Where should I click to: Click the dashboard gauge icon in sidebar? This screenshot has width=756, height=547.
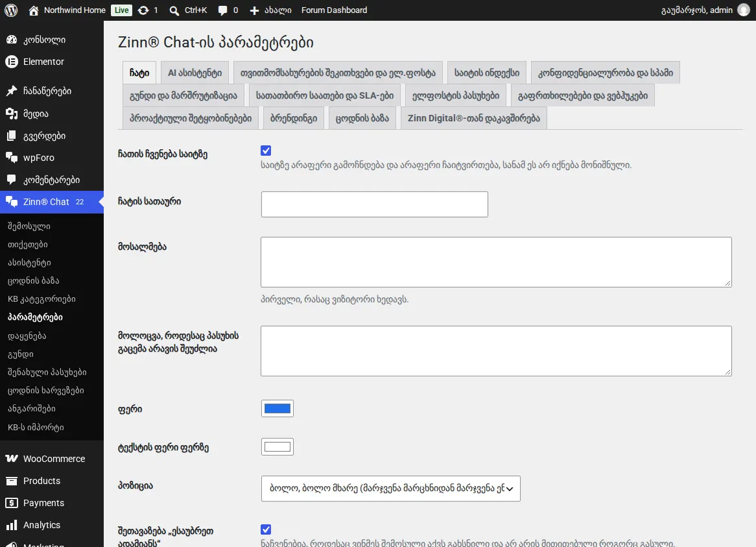coord(12,40)
